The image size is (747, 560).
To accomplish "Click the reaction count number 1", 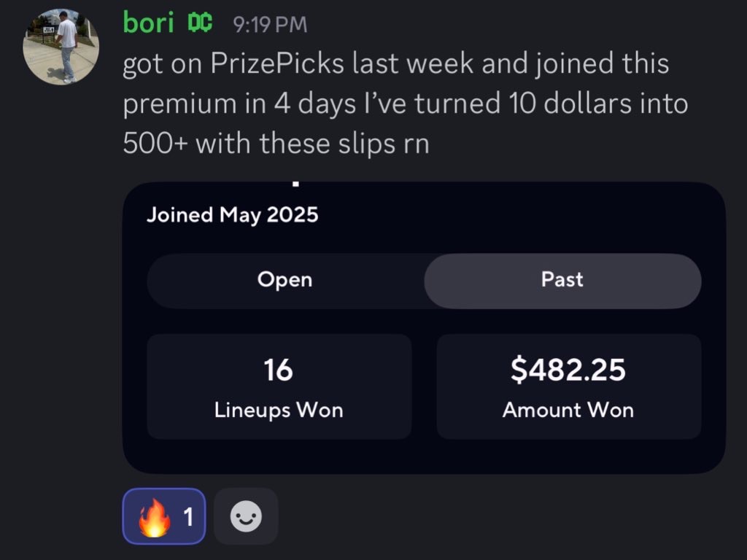I will point(189,517).
